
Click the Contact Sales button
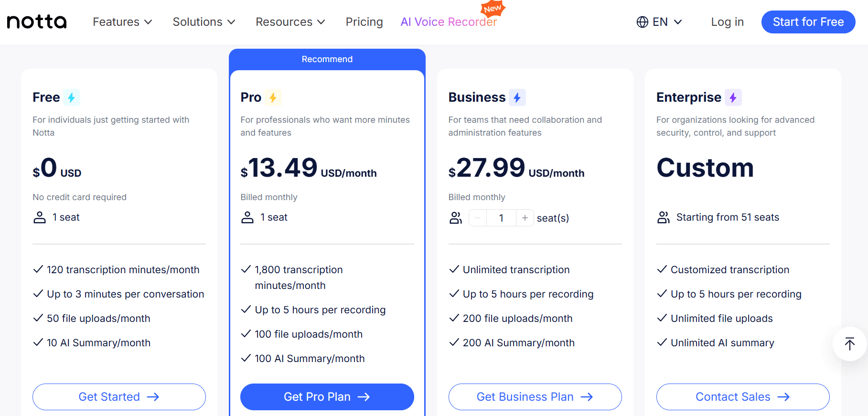[743, 397]
